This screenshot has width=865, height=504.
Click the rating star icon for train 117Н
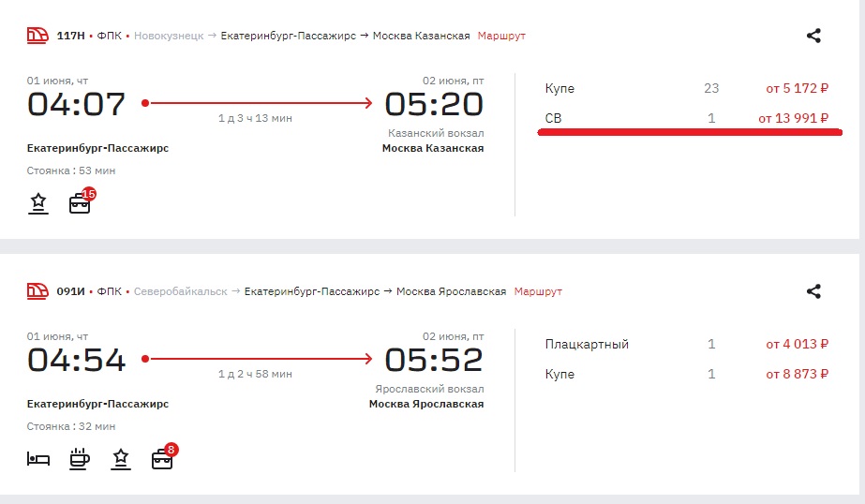point(38,203)
